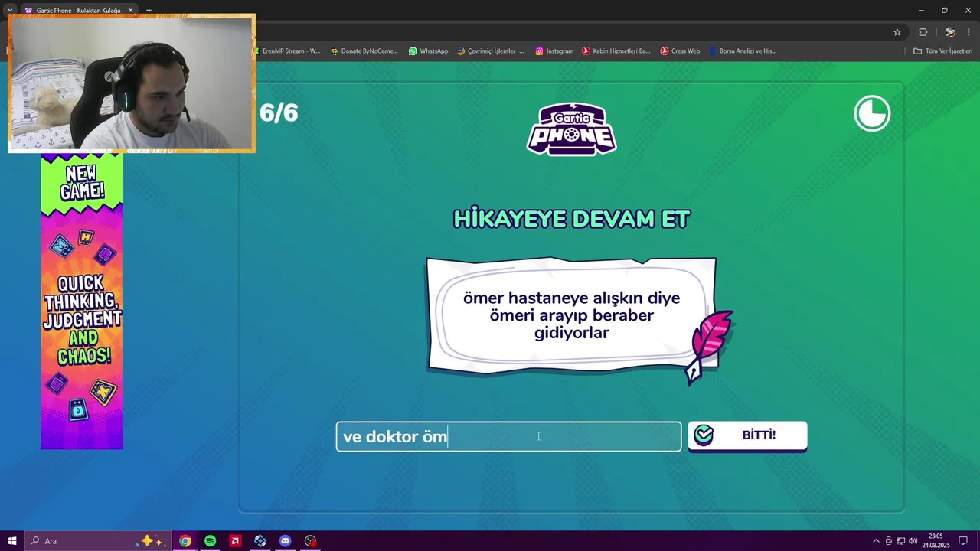Open the blue hexagon app taskbar icon
Image resolution: width=980 pixels, height=551 pixels.
coord(260,541)
